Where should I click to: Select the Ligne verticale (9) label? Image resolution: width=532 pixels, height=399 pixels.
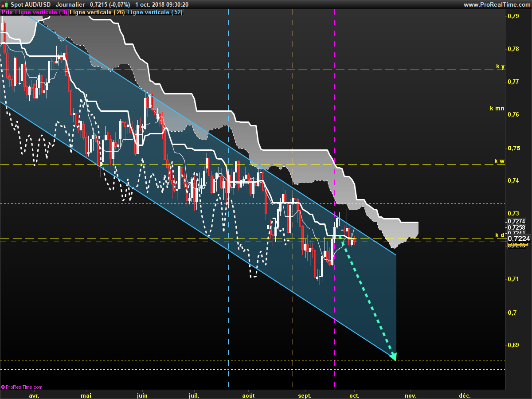(41, 12)
